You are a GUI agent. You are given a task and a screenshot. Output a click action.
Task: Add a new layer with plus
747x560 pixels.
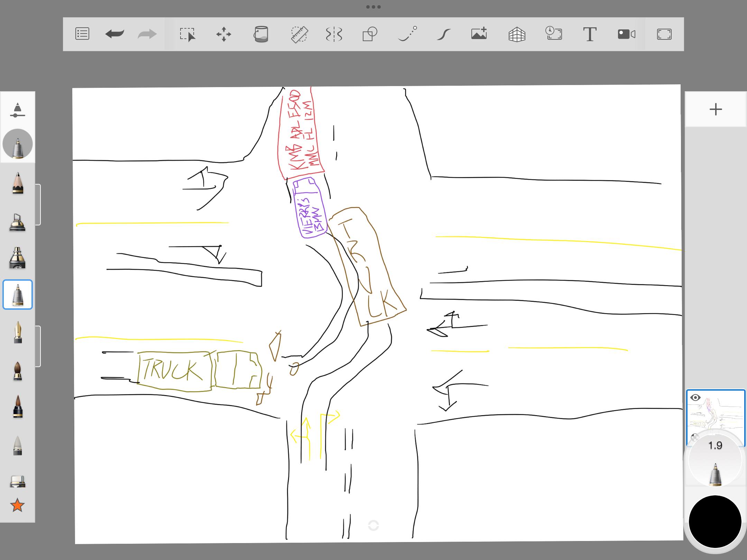coord(716,110)
